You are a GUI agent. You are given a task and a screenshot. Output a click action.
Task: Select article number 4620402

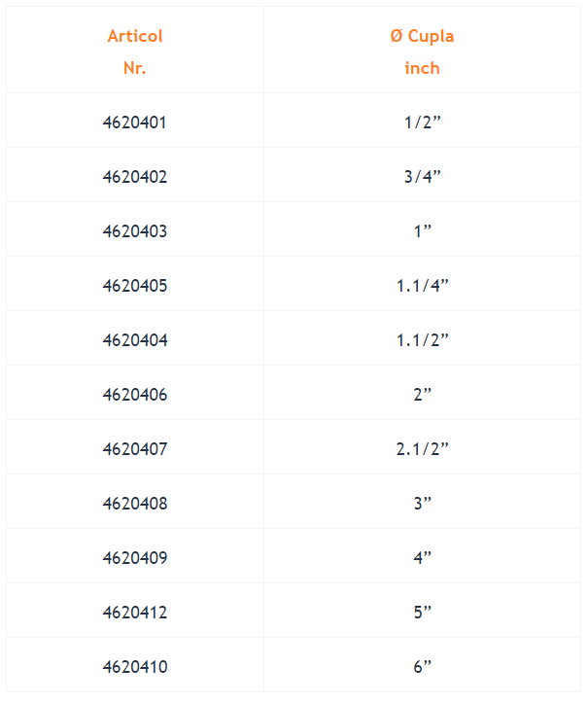135,177
